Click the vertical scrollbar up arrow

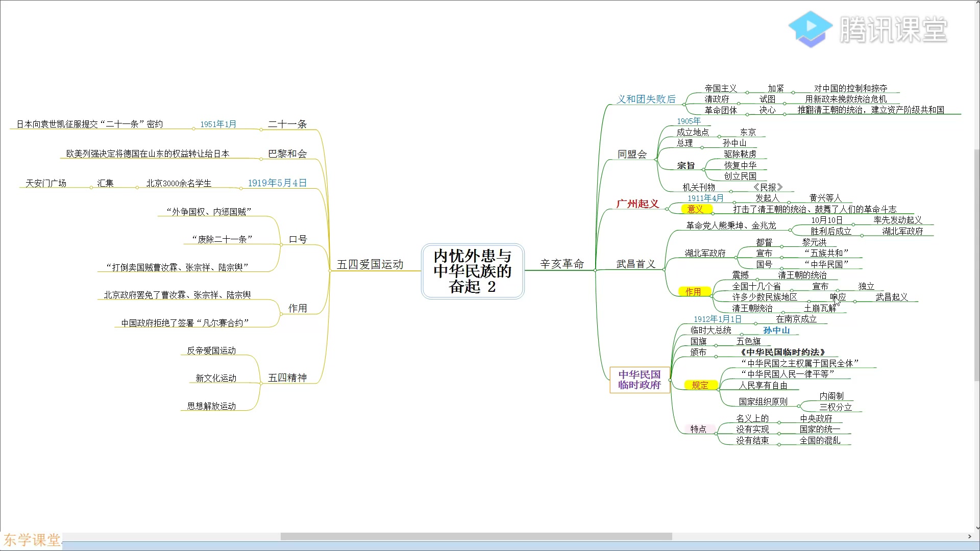coord(977,4)
